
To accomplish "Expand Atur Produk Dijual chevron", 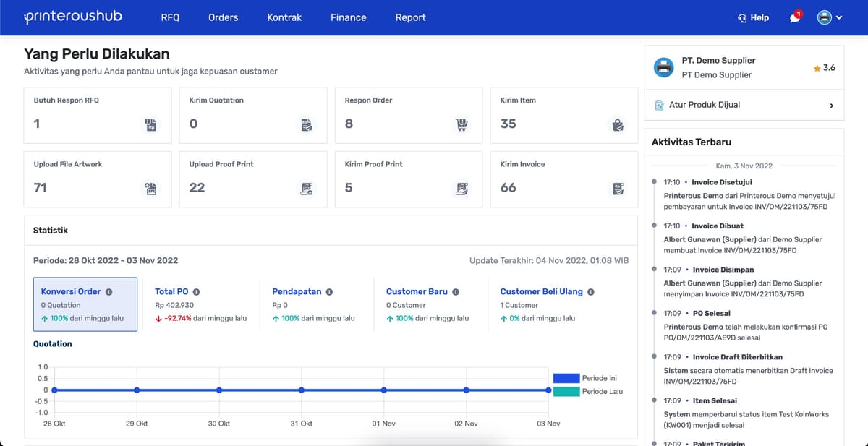I will 831,106.
